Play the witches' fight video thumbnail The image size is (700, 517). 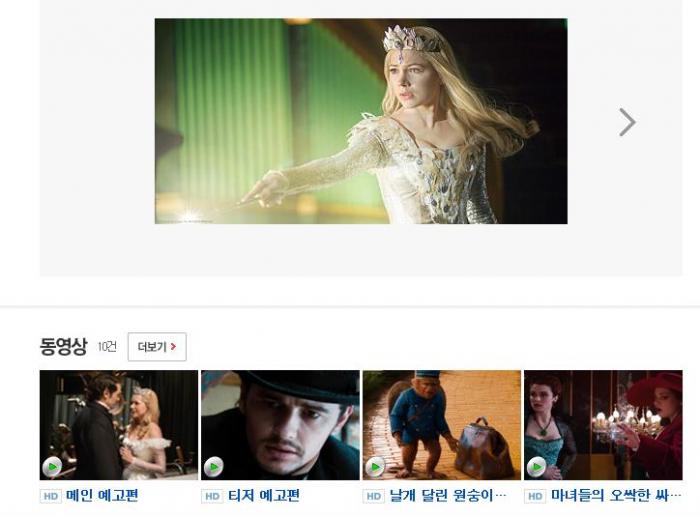pyautogui.click(x=603, y=425)
